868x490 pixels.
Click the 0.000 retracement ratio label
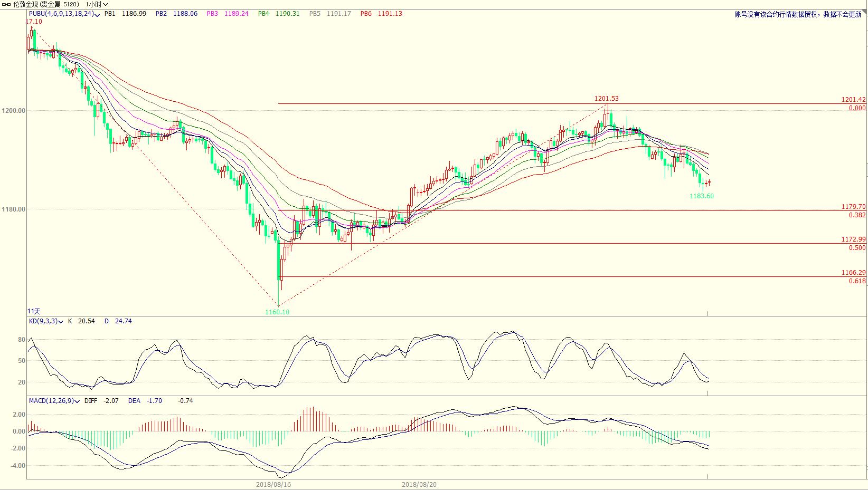pyautogui.click(x=857, y=108)
